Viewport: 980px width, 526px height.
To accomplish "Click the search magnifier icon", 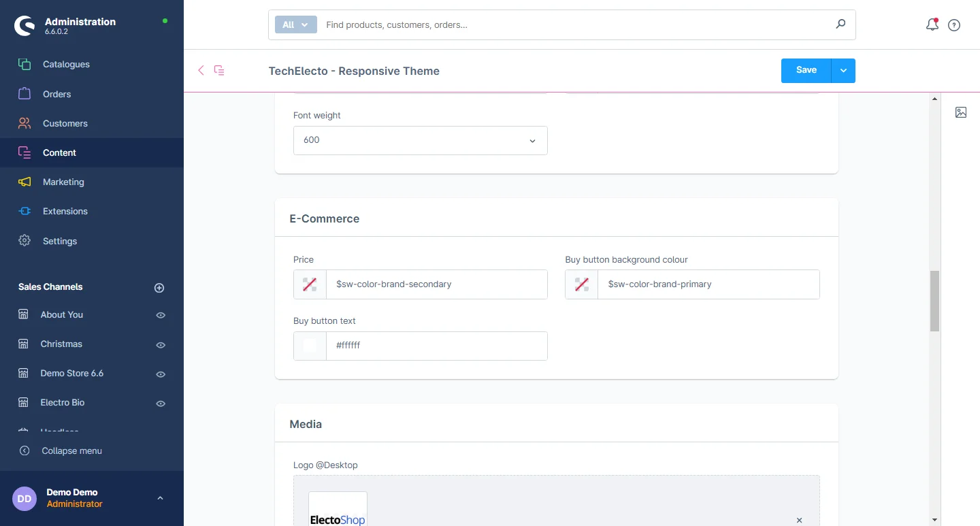I will point(840,24).
